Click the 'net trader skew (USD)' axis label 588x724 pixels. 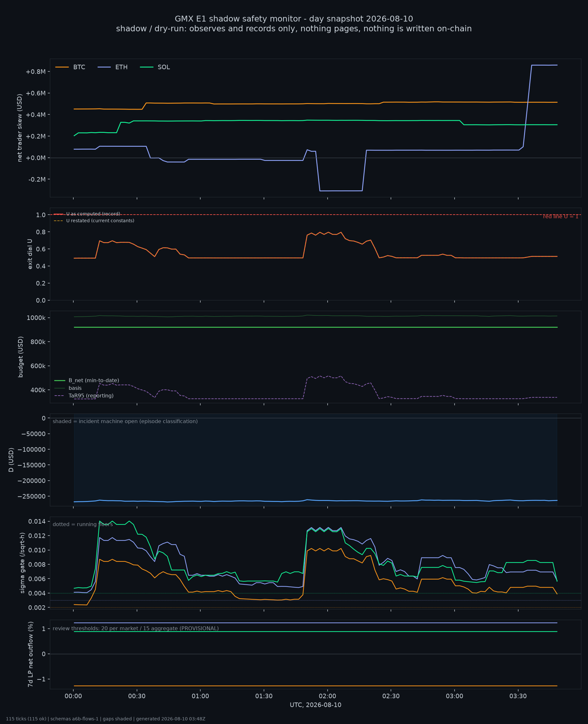(x=20, y=128)
